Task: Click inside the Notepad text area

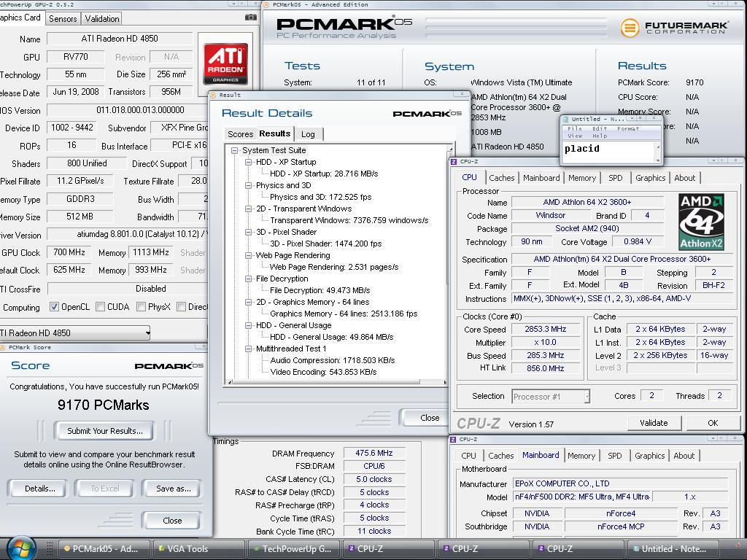Action: click(609, 152)
